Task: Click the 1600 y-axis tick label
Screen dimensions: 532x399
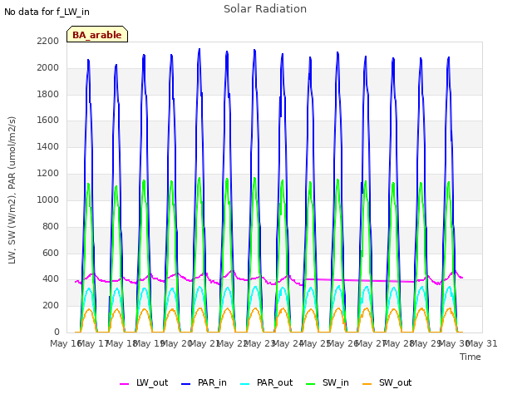Action: click(x=48, y=121)
